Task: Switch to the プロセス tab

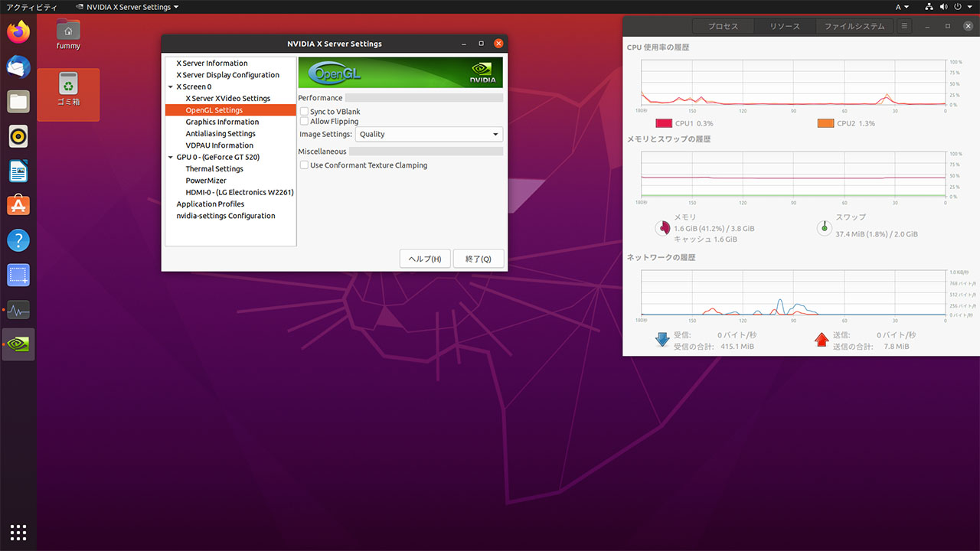Action: tap(723, 26)
